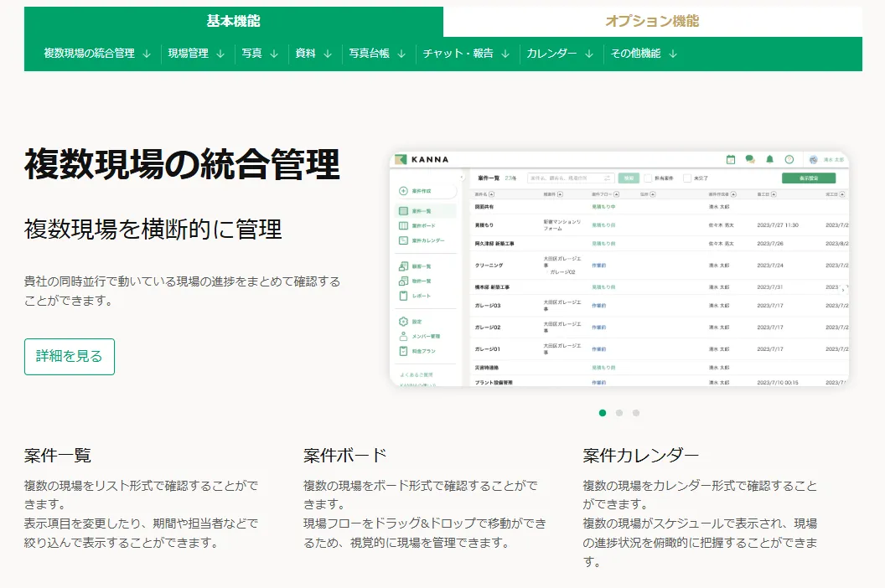The width and height of the screenshot is (885, 588).
Task: Click the calendar icon in the top bar
Action: [x=731, y=159]
